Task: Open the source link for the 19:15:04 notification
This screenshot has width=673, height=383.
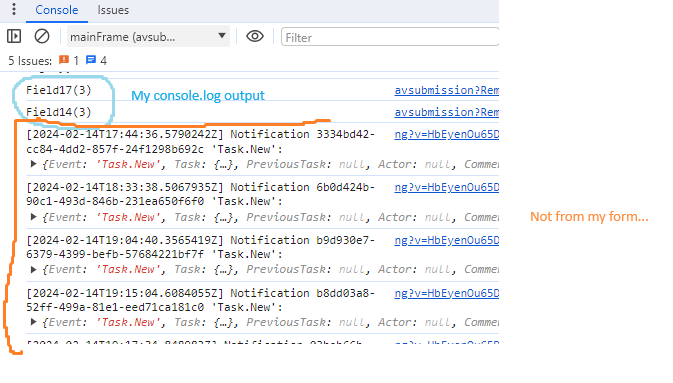Action: 446,293
